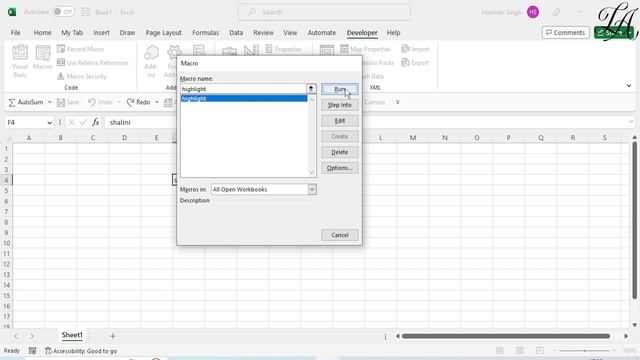Switch to Home tab
Screen dimensions: 640x360
tap(42, 33)
